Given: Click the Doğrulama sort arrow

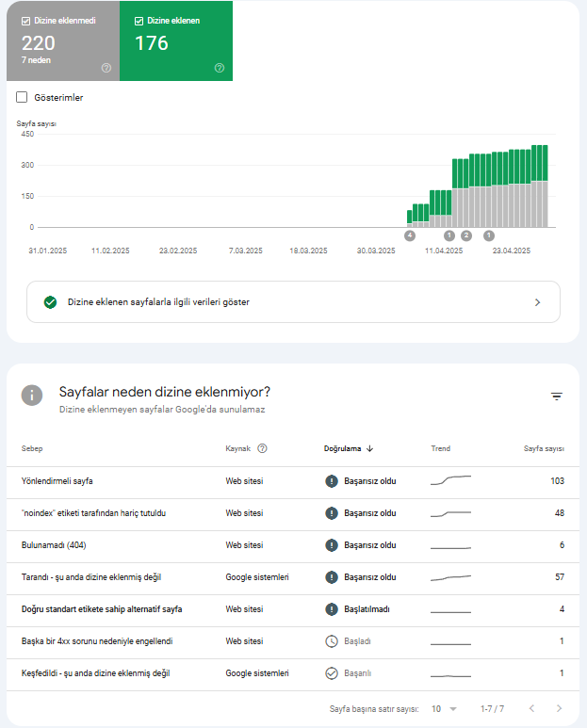Looking at the screenshot, I should pyautogui.click(x=369, y=448).
